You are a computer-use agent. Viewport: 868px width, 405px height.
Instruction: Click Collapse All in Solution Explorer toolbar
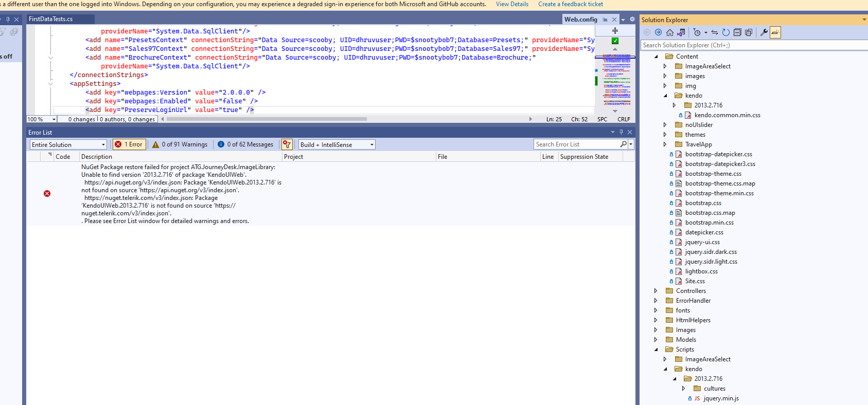click(737, 32)
